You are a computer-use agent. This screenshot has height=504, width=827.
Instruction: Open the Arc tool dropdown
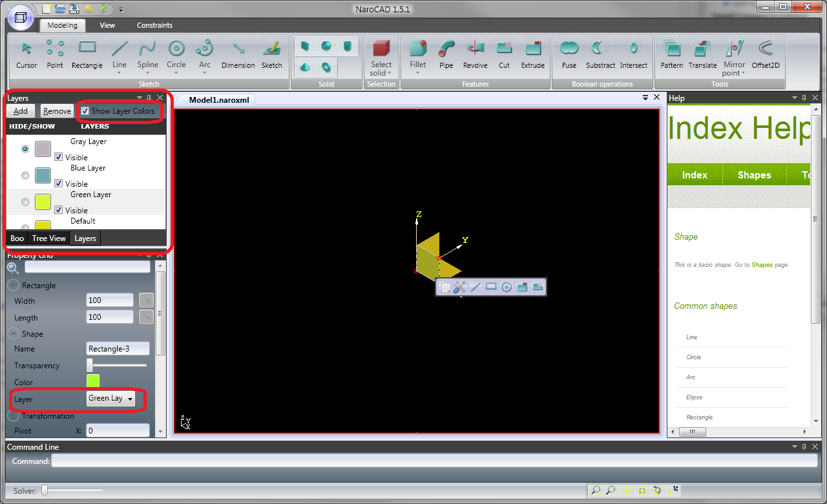pyautogui.click(x=204, y=73)
